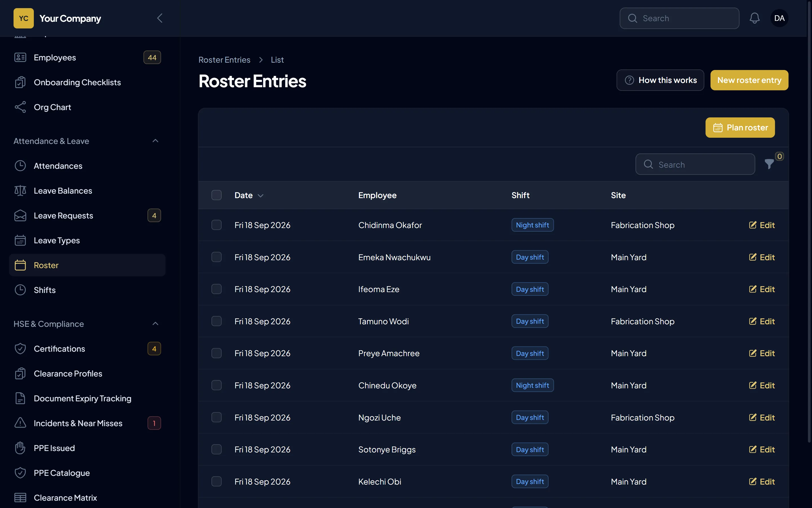Viewport: 812px width, 508px height.
Task: Click the New roster entry button
Action: coord(749,80)
